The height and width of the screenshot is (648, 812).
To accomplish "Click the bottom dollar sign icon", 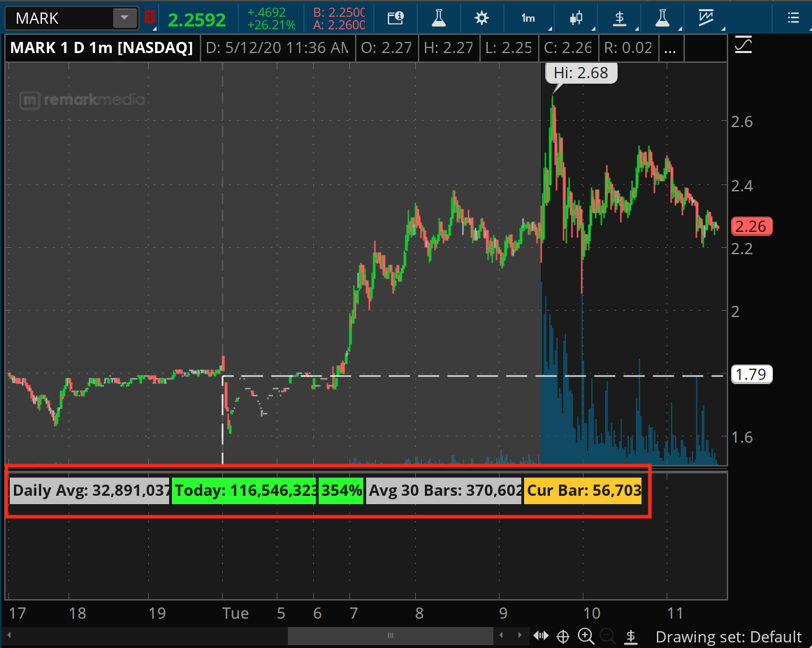I will [x=631, y=637].
